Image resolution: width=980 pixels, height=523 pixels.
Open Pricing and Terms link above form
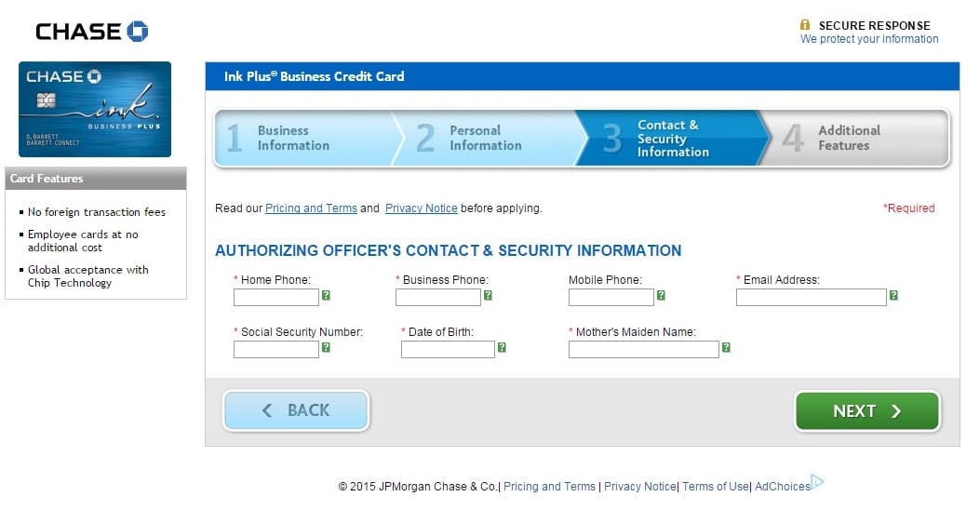point(311,208)
